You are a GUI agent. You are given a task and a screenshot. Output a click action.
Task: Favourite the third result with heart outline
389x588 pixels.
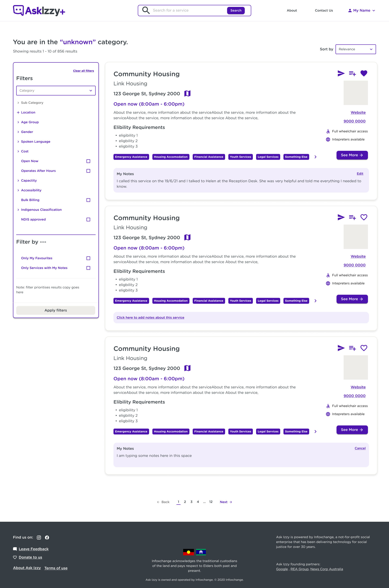coord(364,348)
